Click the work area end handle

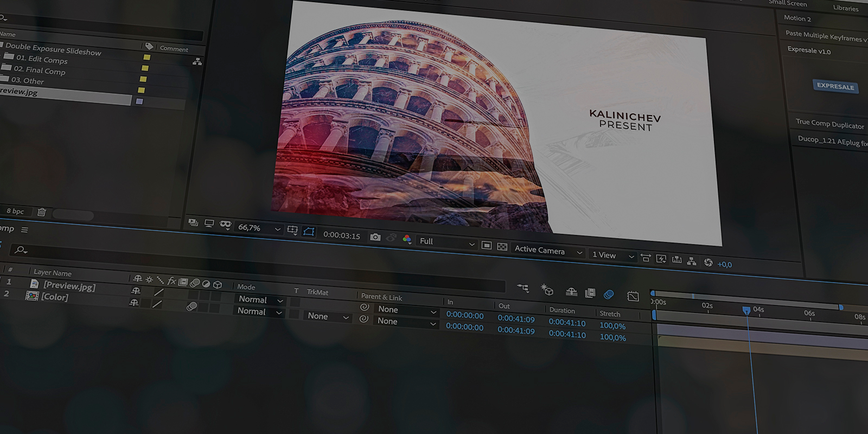click(x=841, y=307)
